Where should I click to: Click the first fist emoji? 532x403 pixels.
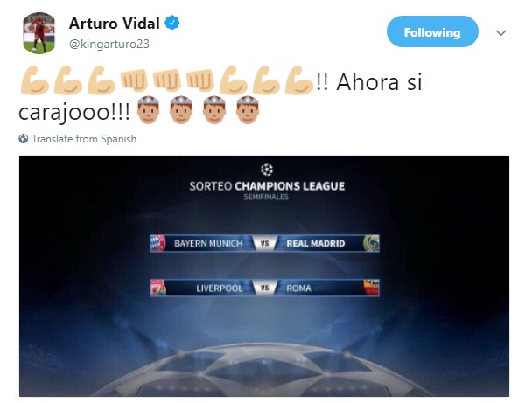(x=135, y=80)
